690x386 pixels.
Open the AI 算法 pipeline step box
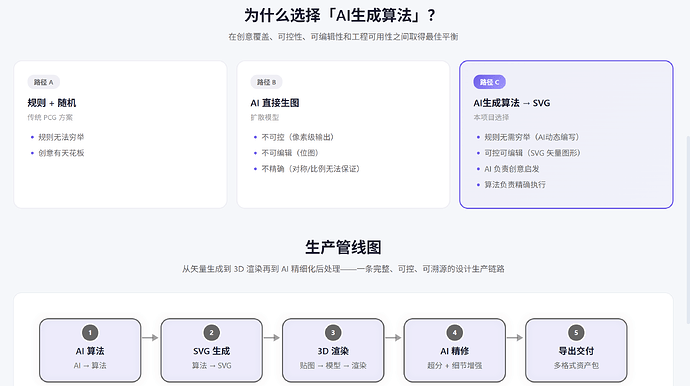tap(90, 350)
